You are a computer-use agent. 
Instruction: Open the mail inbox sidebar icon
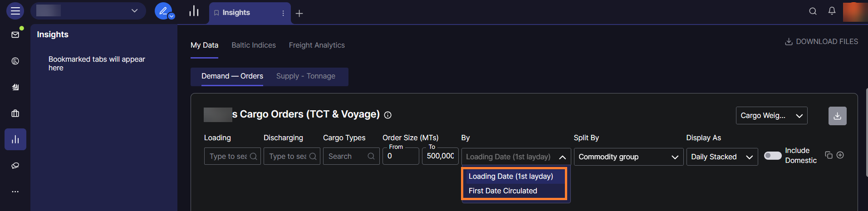[x=15, y=34]
